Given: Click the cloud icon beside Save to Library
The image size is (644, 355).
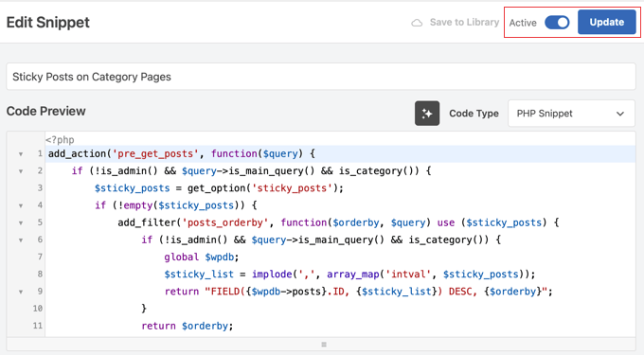Looking at the screenshot, I should (x=417, y=23).
